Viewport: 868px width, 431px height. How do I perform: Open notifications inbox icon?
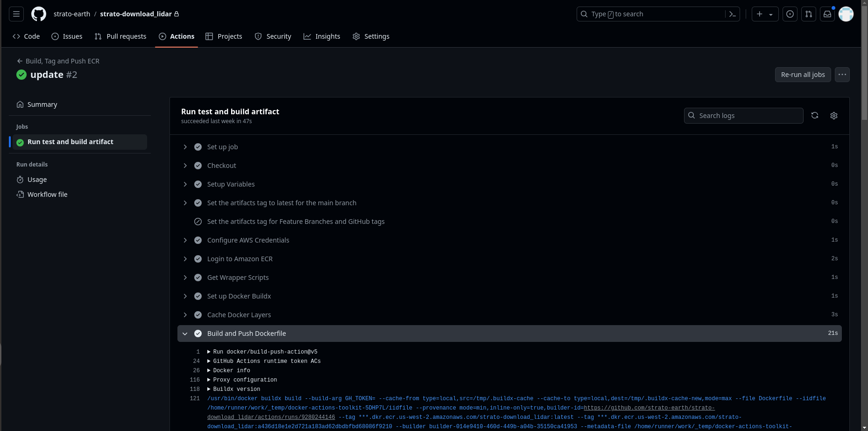click(x=827, y=14)
